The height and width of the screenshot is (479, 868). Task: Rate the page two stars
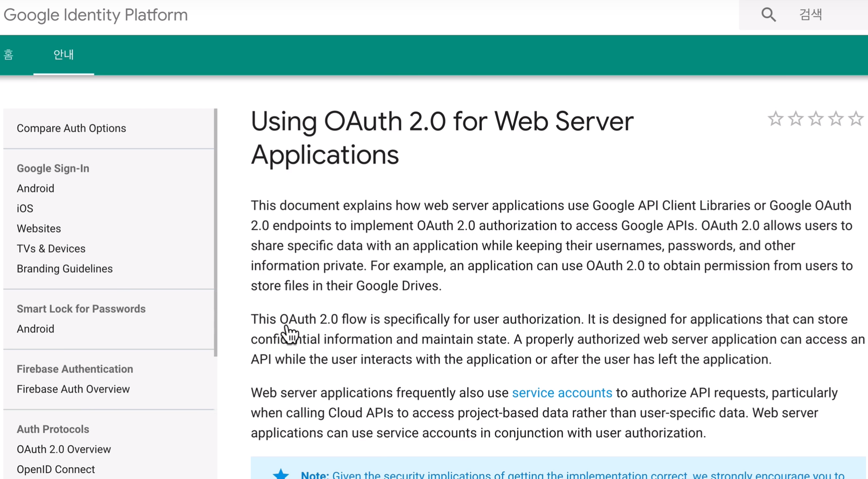(796, 119)
